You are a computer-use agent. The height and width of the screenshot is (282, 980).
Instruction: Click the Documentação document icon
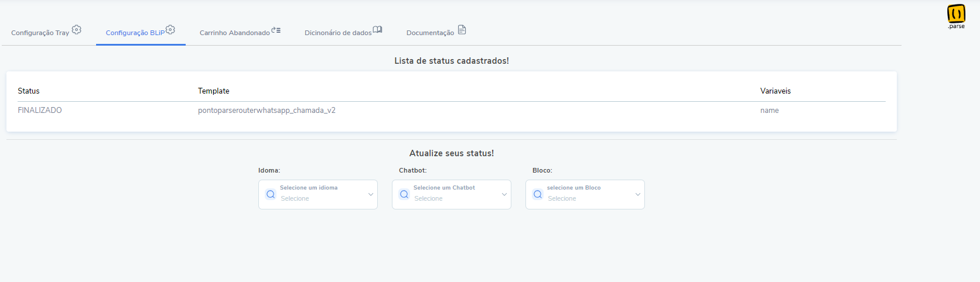point(462,30)
